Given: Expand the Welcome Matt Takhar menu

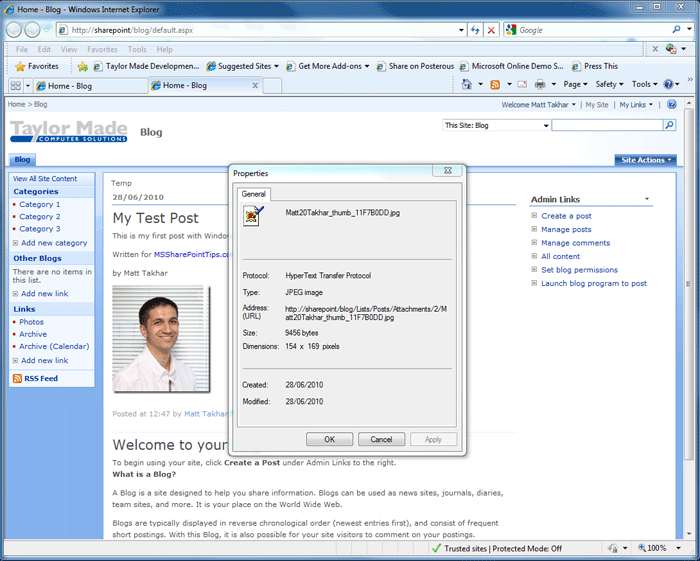Looking at the screenshot, I should [538, 105].
